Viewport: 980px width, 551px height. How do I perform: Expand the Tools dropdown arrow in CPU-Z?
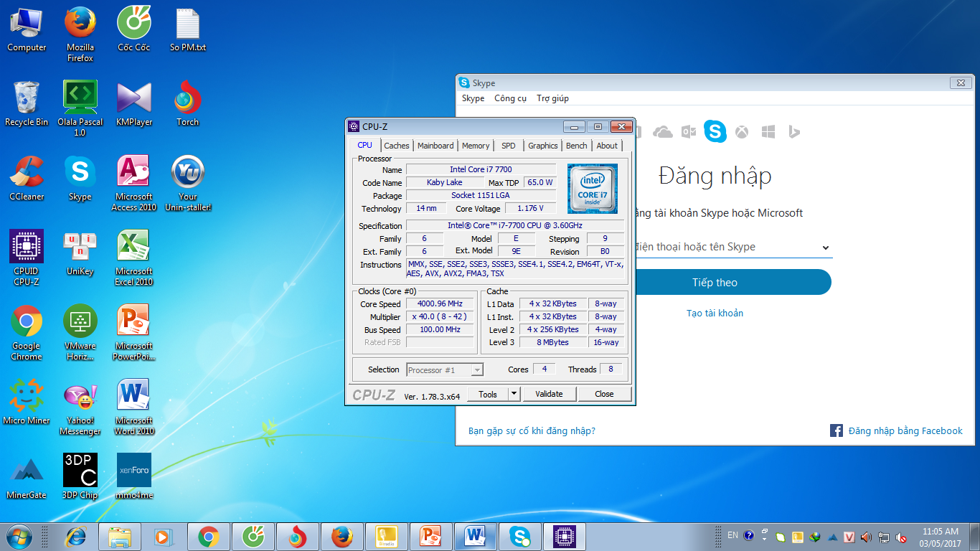pyautogui.click(x=514, y=394)
